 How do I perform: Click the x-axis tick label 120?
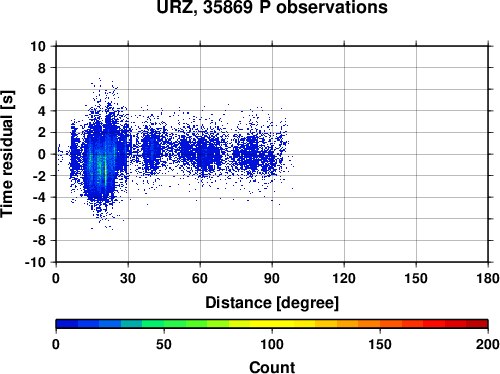[x=344, y=278]
